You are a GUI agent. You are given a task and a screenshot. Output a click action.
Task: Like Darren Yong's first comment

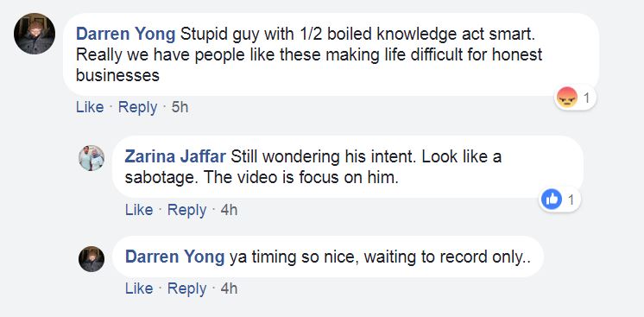(x=90, y=107)
